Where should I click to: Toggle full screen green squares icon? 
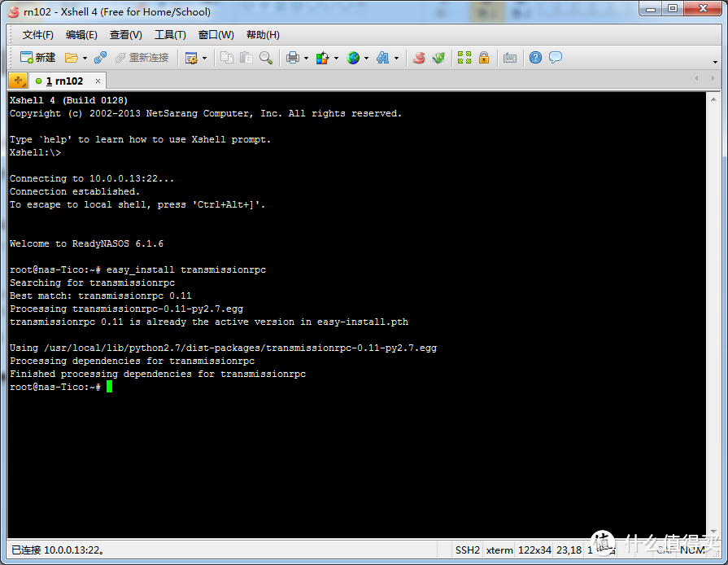coord(464,58)
